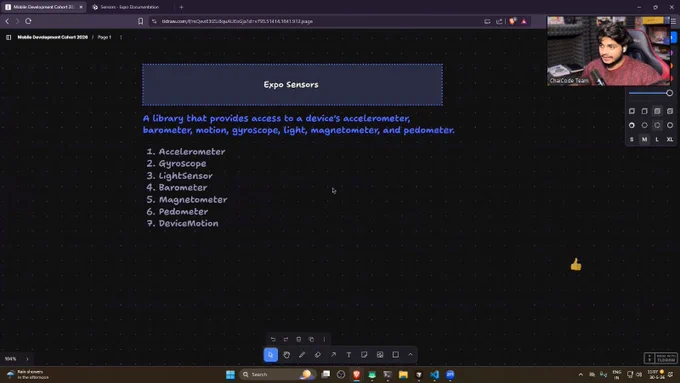Set fill style to solid
The width and height of the screenshot is (680, 383).
[657, 111]
